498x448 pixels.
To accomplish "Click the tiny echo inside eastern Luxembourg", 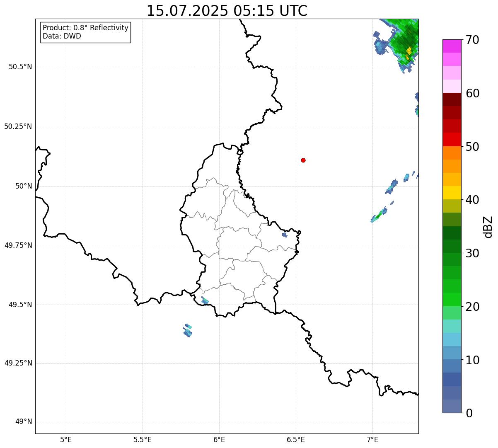I will click(284, 235).
